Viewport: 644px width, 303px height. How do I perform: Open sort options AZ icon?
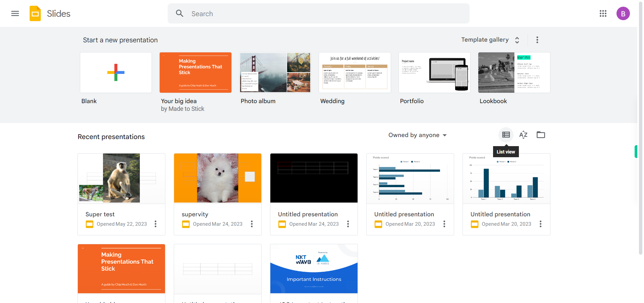click(523, 135)
